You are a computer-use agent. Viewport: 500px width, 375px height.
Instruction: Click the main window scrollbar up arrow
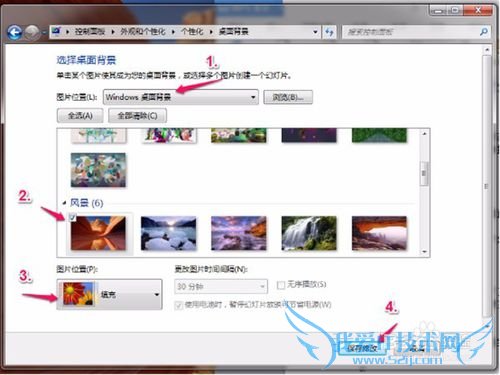(x=487, y=50)
